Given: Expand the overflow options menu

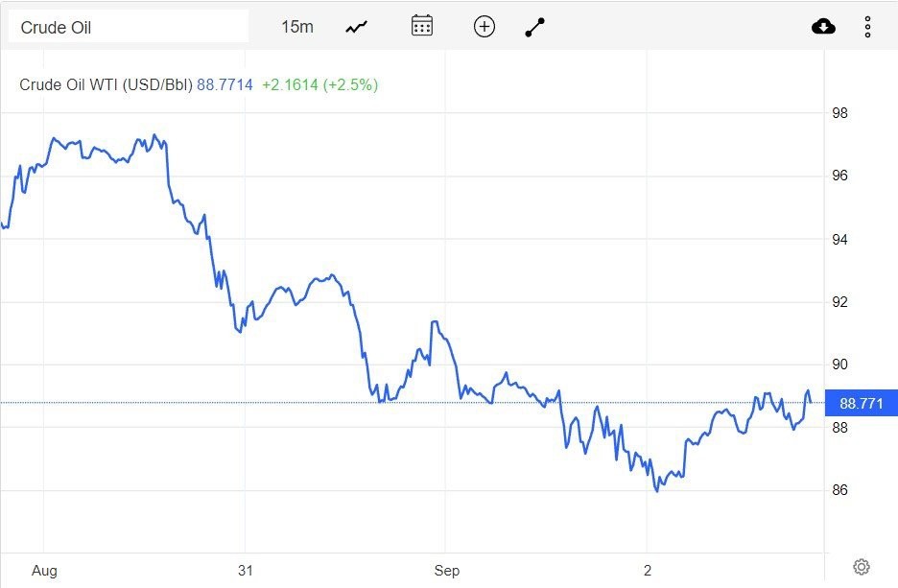Looking at the screenshot, I should (867, 26).
